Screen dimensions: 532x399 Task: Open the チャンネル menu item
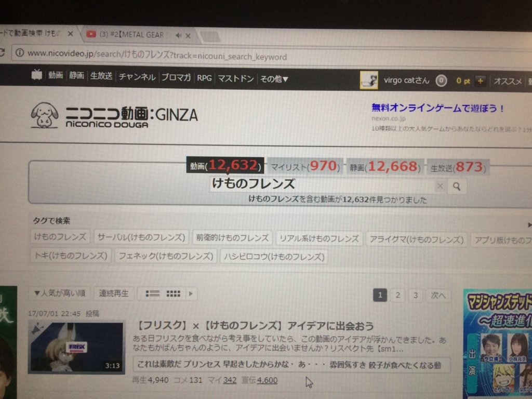point(137,77)
